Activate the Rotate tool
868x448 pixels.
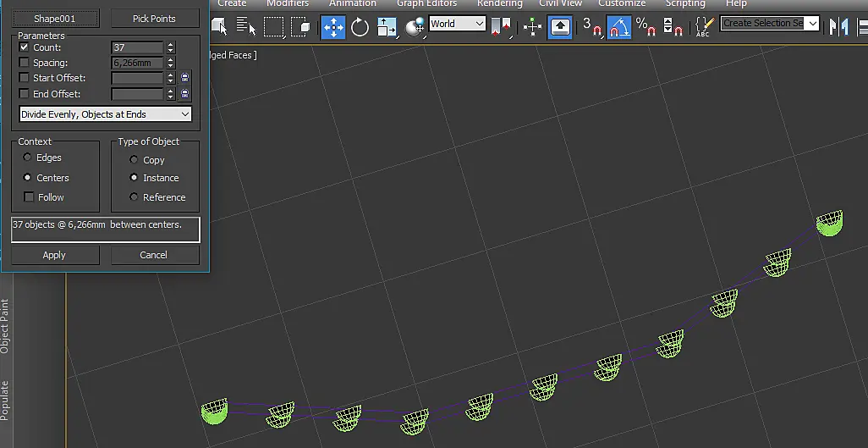360,26
